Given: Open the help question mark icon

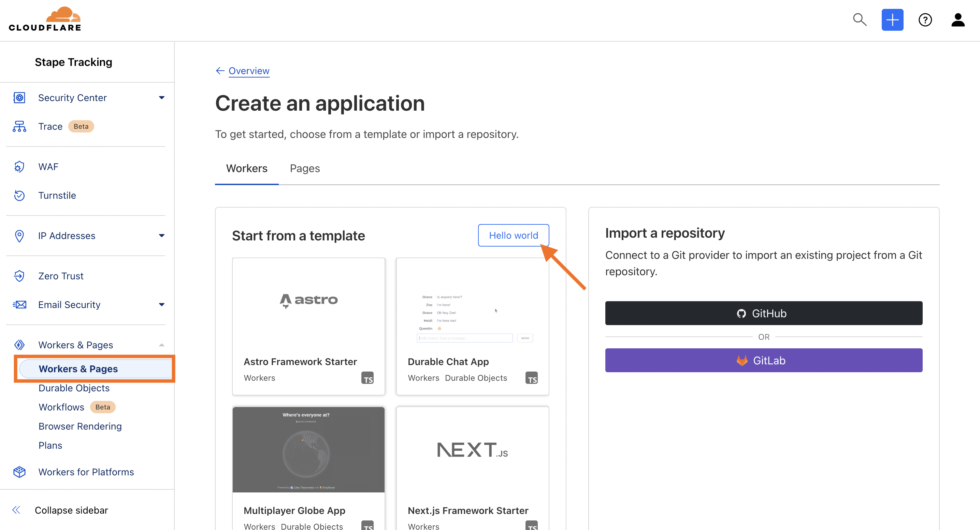Looking at the screenshot, I should [x=925, y=20].
